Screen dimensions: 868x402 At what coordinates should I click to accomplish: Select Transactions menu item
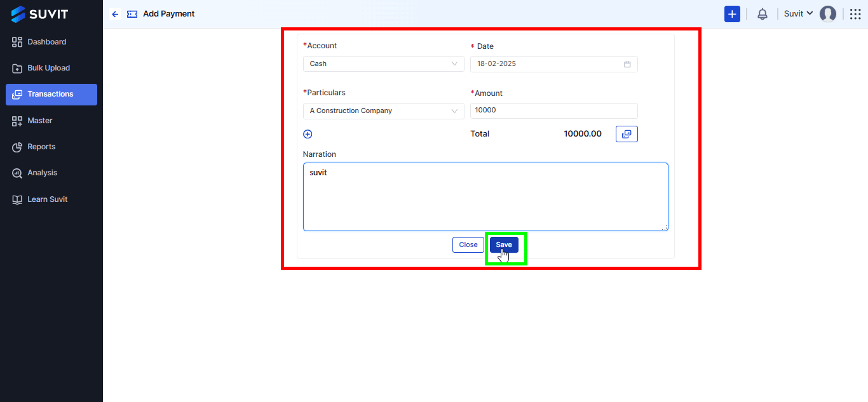(x=51, y=94)
